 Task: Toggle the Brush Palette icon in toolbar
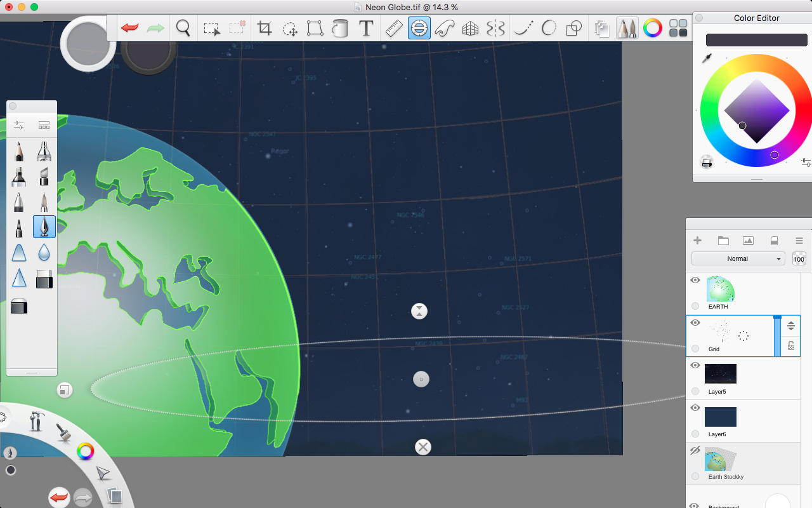[627, 28]
